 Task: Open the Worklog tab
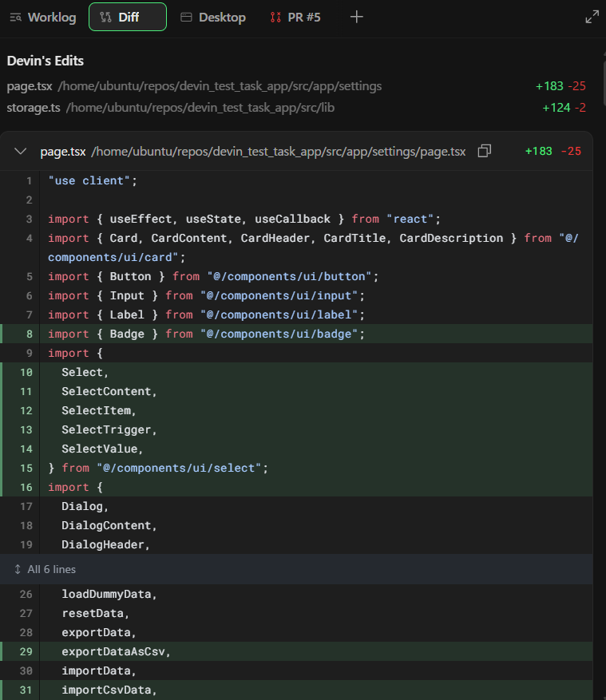tap(44, 17)
